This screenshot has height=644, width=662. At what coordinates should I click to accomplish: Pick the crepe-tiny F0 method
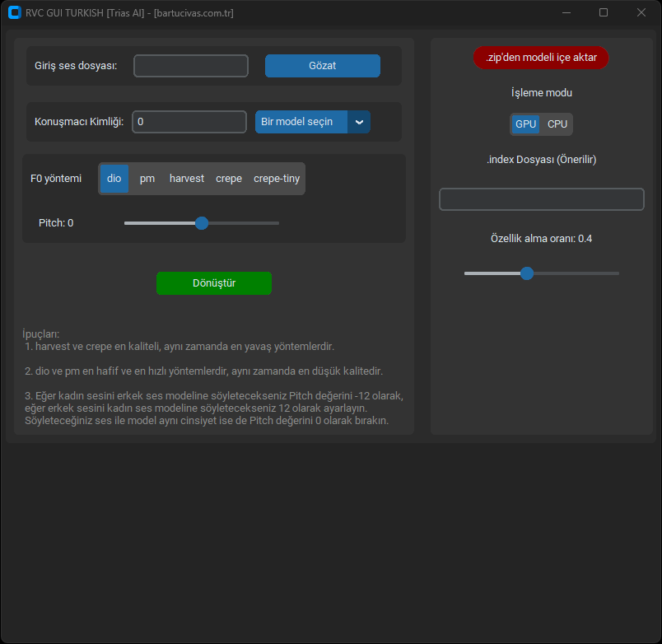(277, 179)
